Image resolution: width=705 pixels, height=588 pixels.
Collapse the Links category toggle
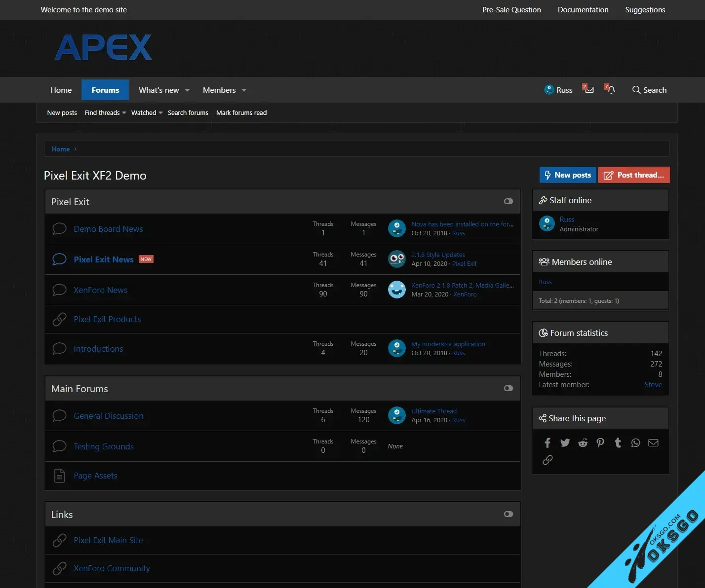coord(508,514)
